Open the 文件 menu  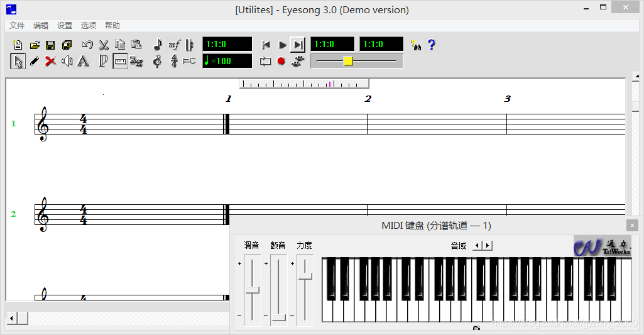click(17, 26)
